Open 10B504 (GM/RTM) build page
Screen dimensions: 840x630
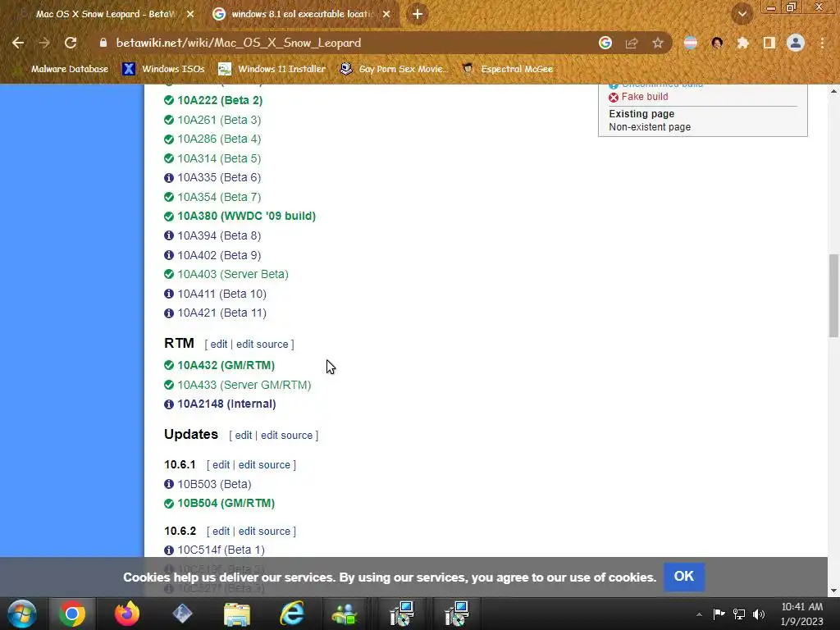tap(226, 503)
